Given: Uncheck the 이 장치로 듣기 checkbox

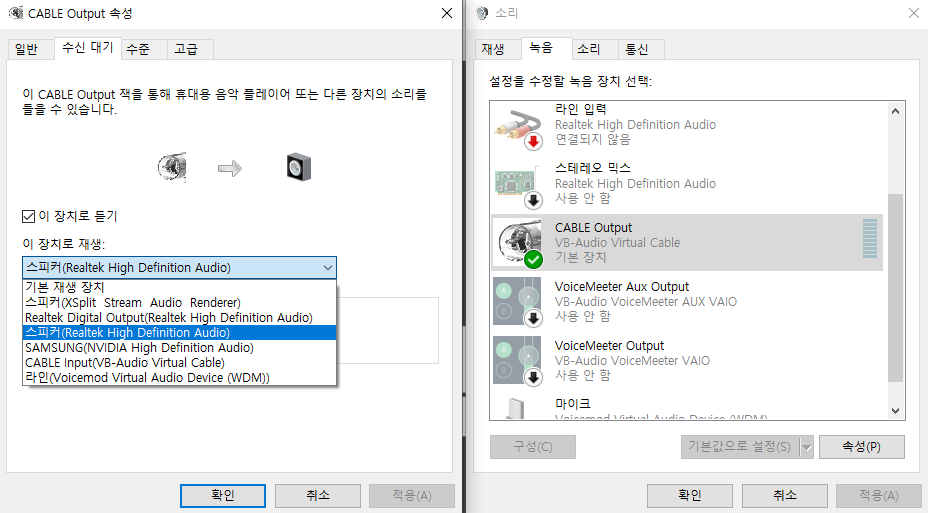Looking at the screenshot, I should pyautogui.click(x=28, y=217).
